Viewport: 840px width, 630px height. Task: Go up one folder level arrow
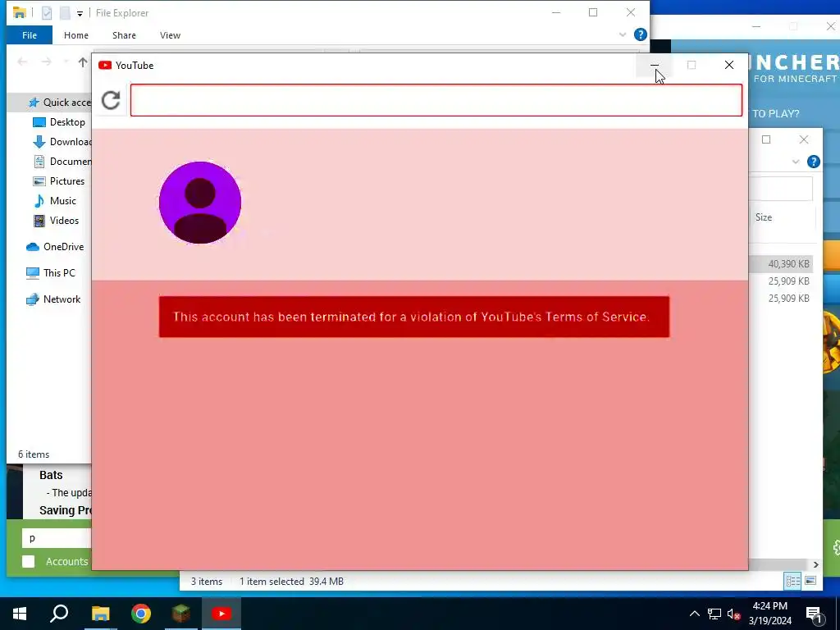click(x=83, y=62)
